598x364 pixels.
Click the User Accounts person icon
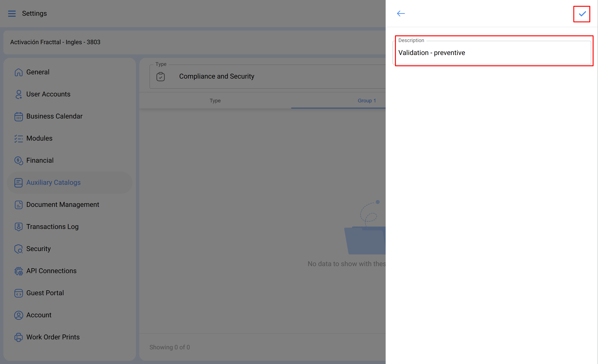point(18,94)
